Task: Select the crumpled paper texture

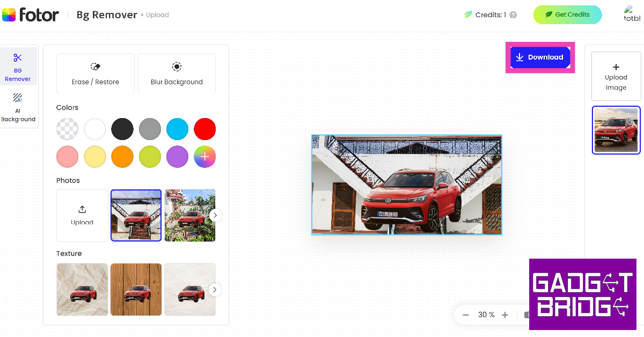Action: [82, 289]
